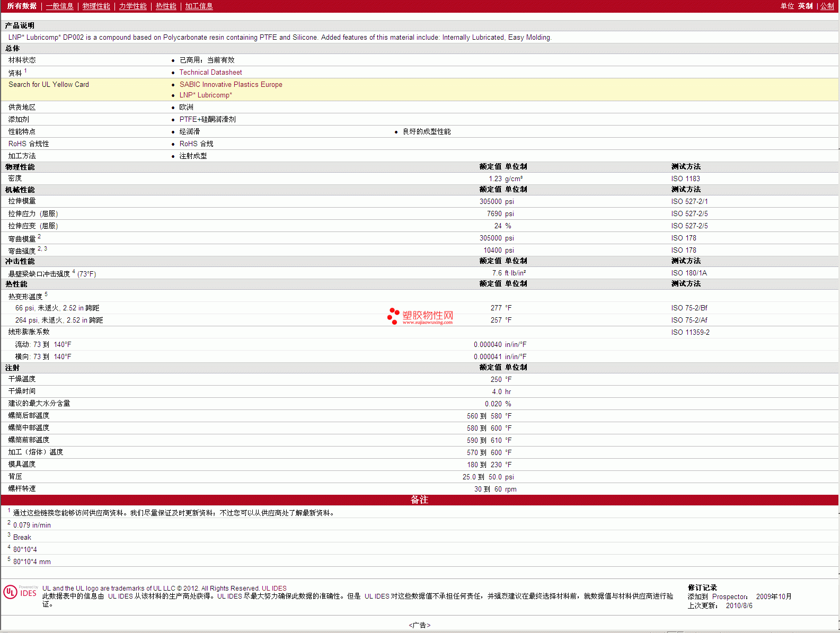Screen dimensions: 840x633
Task: Select 拉伸应力 value 7690 psi
Action: click(500, 213)
